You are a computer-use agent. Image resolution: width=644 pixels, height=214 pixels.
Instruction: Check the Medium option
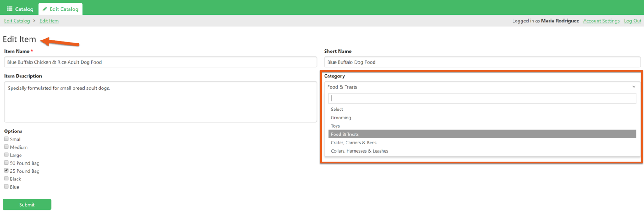[x=6, y=147]
